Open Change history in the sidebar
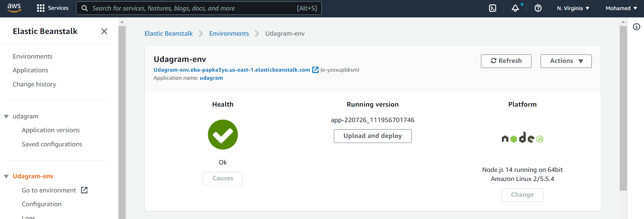This screenshot has height=219, width=644. (34, 84)
